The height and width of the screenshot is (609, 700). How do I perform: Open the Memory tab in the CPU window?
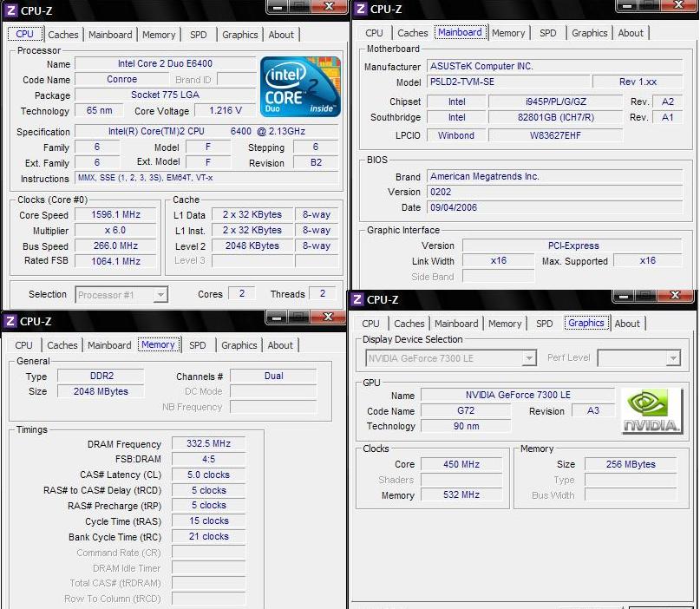[x=159, y=35]
